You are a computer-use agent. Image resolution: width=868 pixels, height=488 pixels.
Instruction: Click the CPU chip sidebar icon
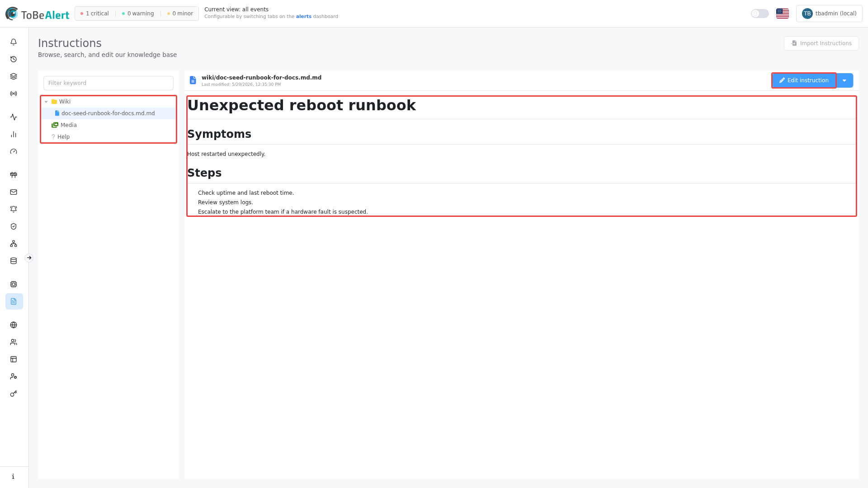click(x=14, y=284)
